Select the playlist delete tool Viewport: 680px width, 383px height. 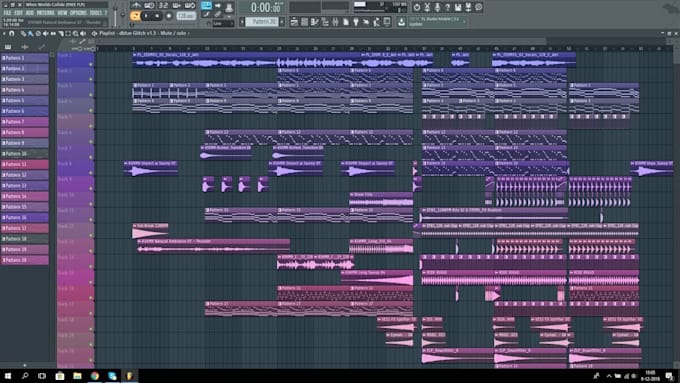coord(38,33)
